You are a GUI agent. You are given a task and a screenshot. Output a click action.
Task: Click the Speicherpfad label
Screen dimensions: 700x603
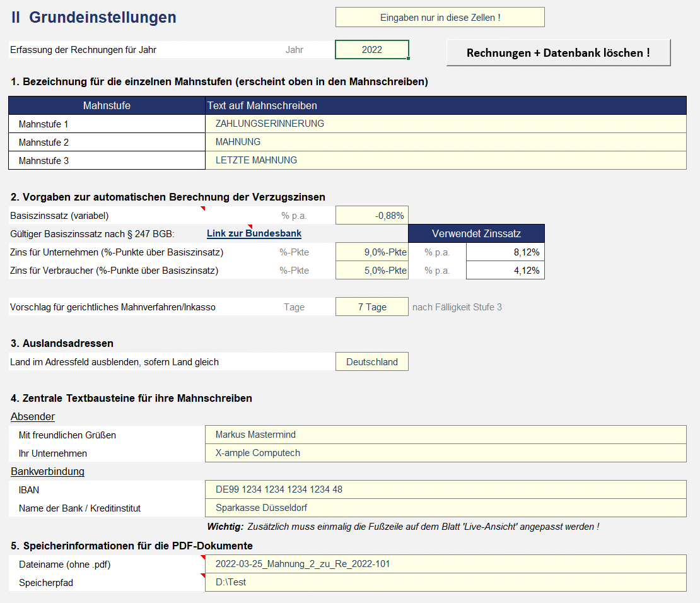[x=46, y=582]
